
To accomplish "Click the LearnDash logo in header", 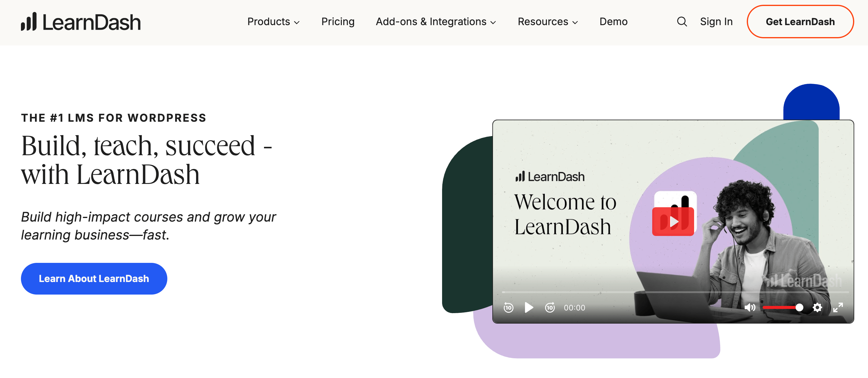I will click(x=81, y=22).
